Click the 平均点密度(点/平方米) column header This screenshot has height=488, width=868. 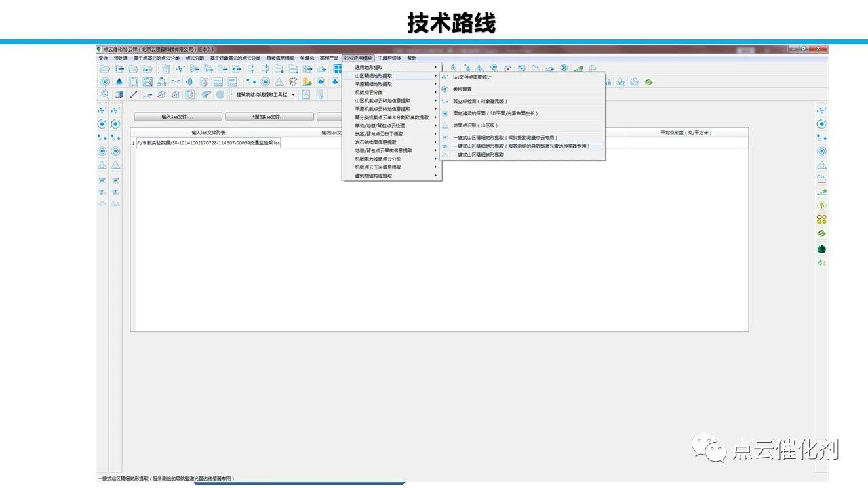click(x=686, y=133)
